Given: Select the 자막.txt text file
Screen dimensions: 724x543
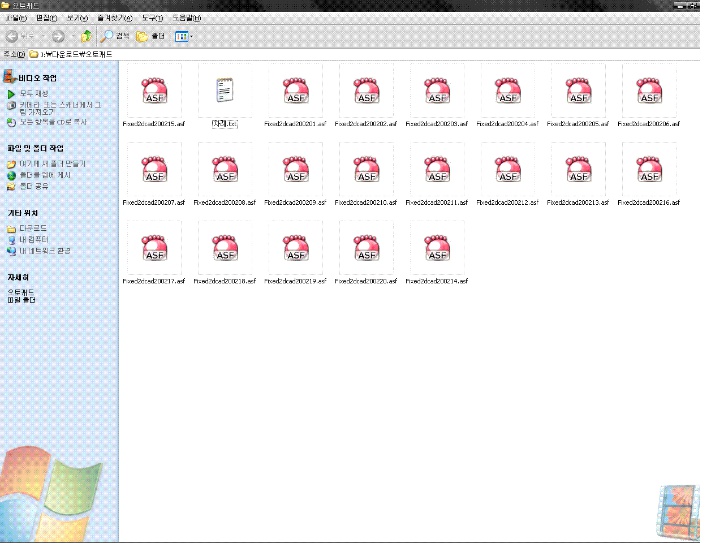Looking at the screenshot, I should [224, 96].
